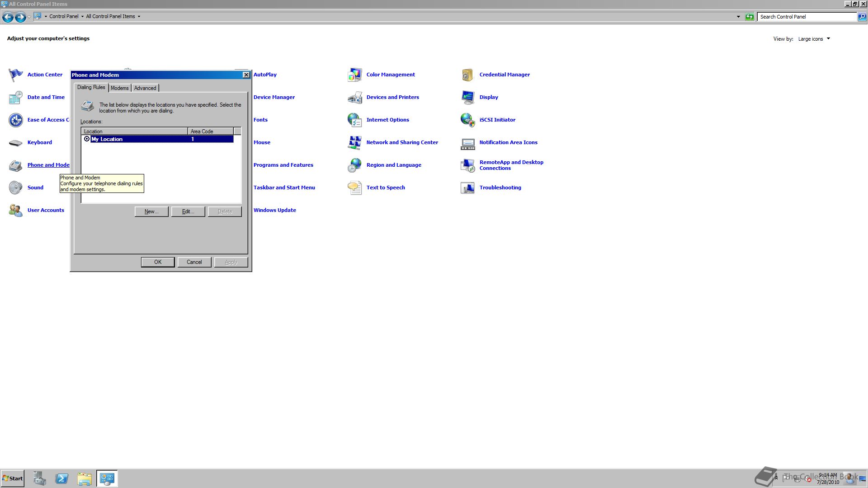Open the Keyboard icon
Image resolution: width=868 pixels, height=488 pixels.
pos(16,143)
